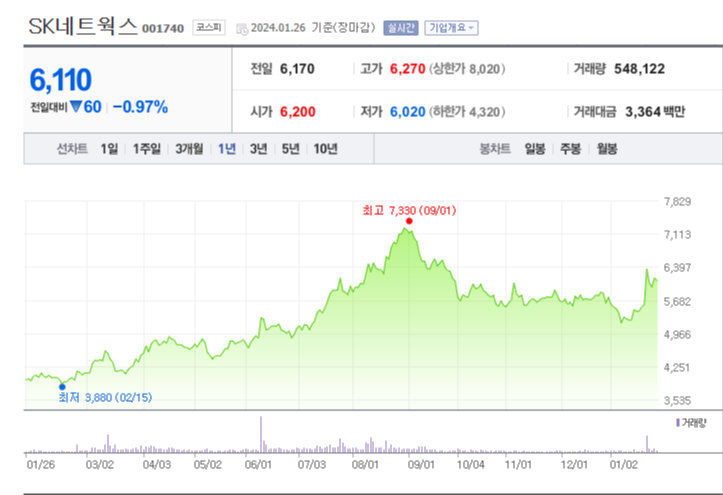Select the 1년 line chart tab
The width and height of the screenshot is (723, 495).
coord(226,149)
